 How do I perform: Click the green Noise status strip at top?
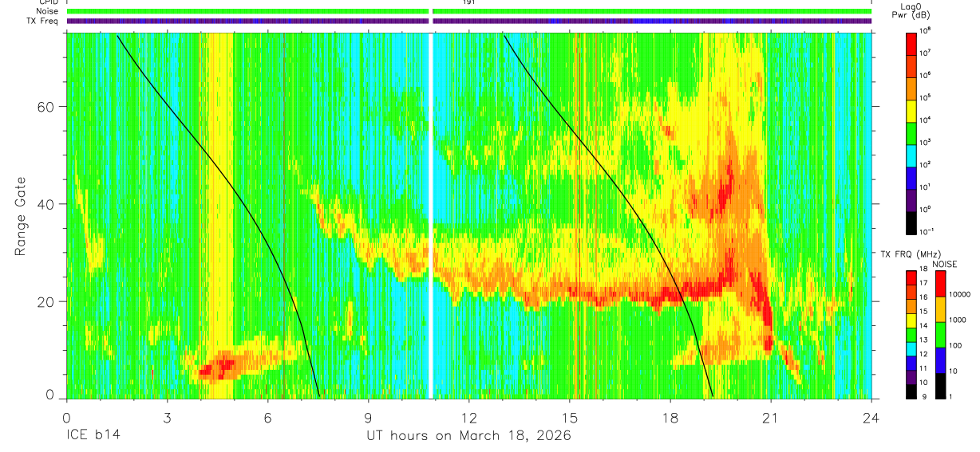pyautogui.click(x=469, y=11)
